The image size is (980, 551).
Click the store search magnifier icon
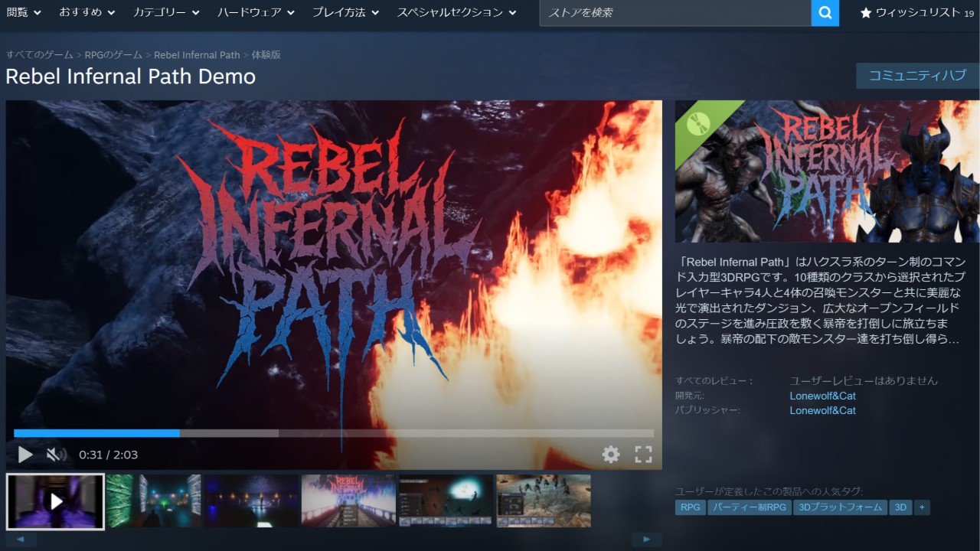(x=825, y=13)
